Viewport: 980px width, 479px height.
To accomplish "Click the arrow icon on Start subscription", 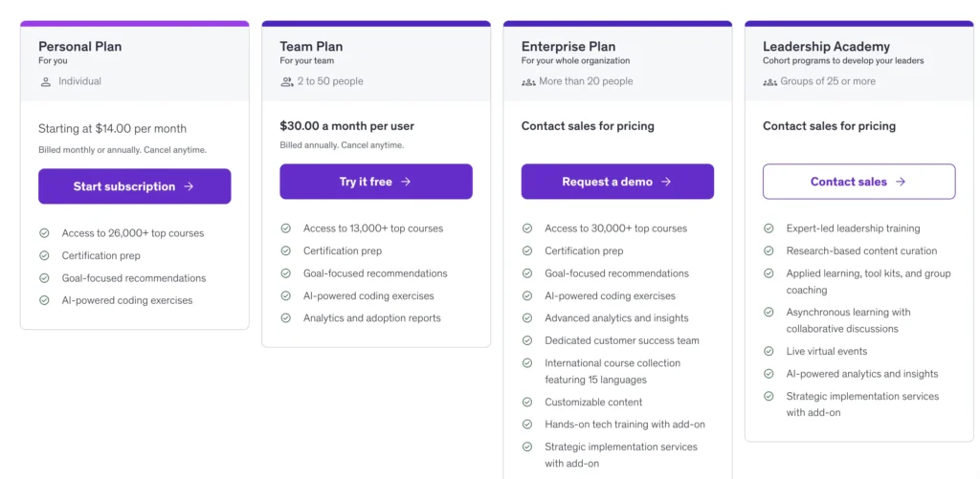I will [x=189, y=186].
